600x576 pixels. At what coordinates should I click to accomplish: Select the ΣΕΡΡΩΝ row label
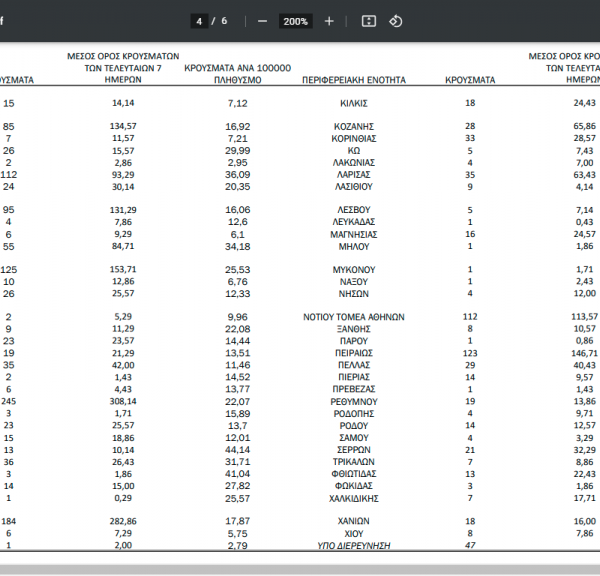pyautogui.click(x=354, y=450)
